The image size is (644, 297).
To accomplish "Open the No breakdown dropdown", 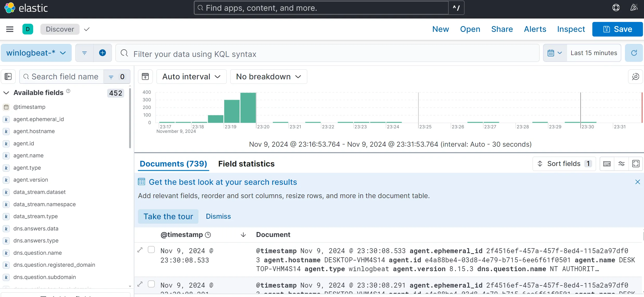I will coord(268,76).
